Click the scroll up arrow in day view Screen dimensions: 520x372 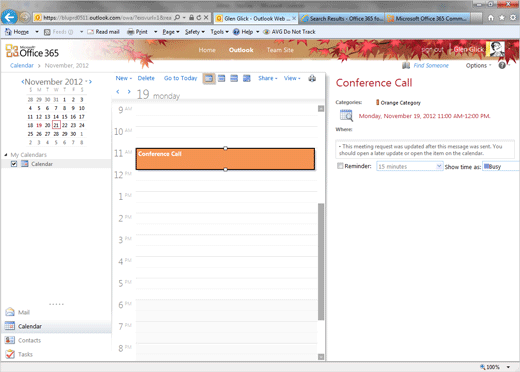pos(321,109)
